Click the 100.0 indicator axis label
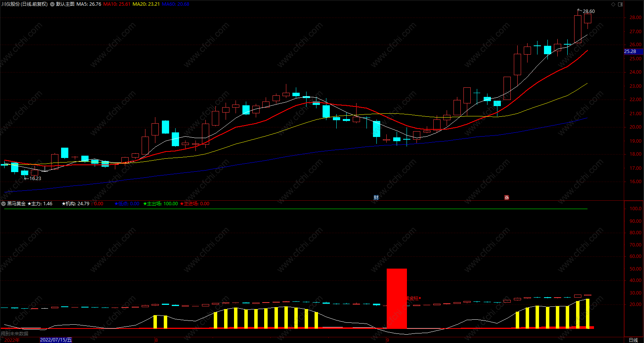The height and width of the screenshot is (343, 644). pyautogui.click(x=635, y=209)
